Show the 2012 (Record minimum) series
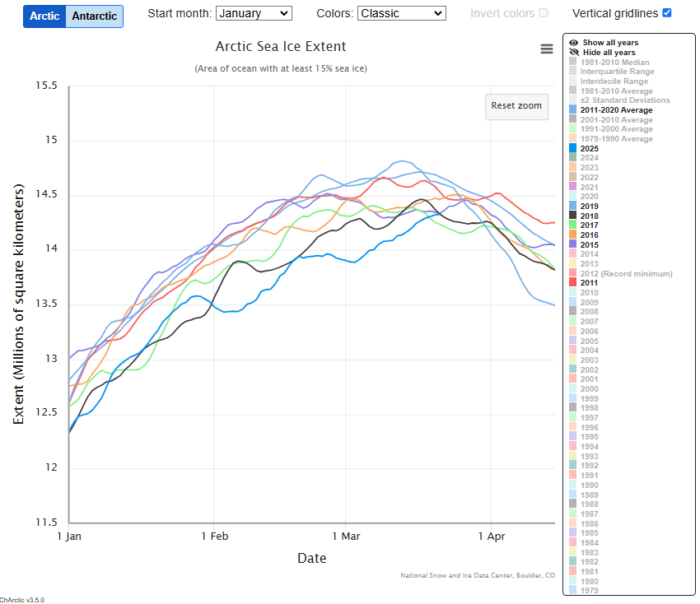 click(624, 273)
